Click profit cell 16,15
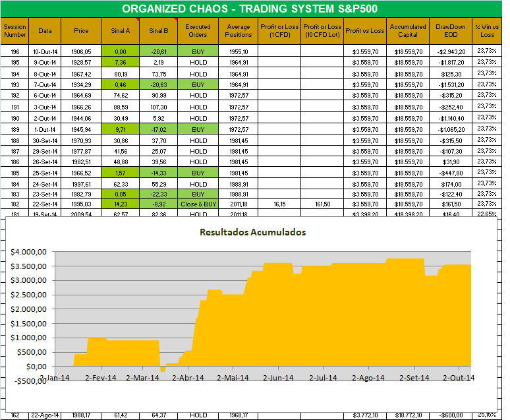The width and height of the screenshot is (510, 420). pos(279,204)
